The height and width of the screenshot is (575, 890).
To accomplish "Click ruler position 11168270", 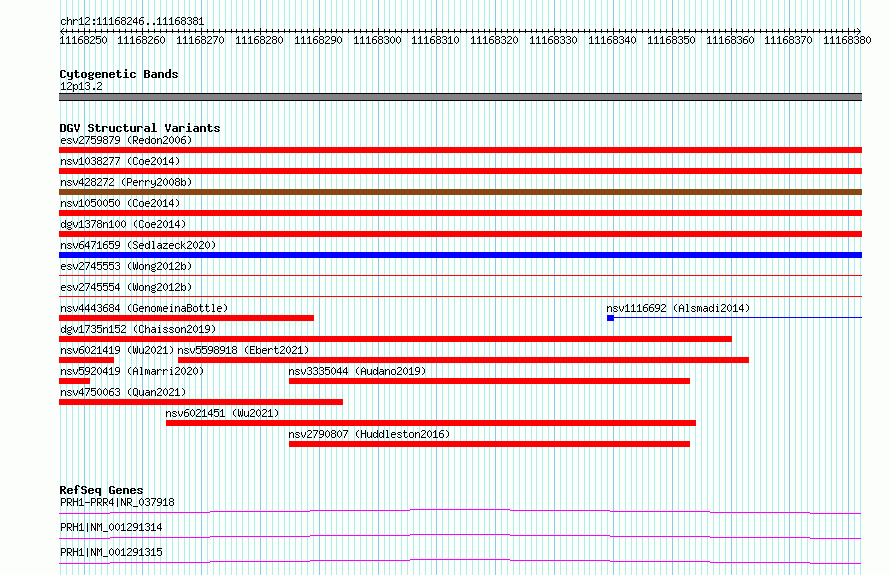I will point(200,40).
